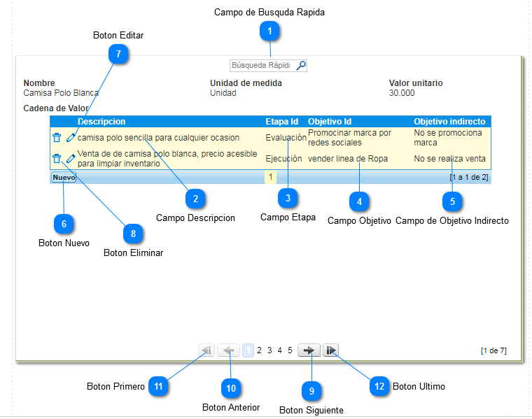532x419 pixels.
Task: Sort by the Objetivo indirecto column header
Action: (449, 121)
